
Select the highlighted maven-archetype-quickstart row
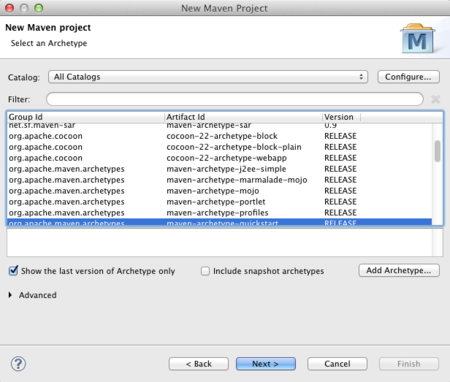click(219, 222)
